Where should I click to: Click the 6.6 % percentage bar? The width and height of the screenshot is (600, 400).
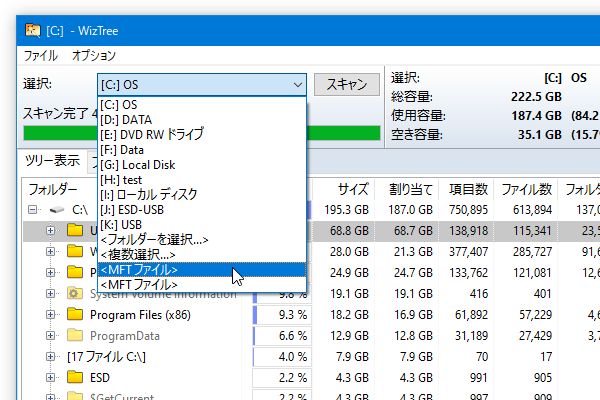point(282,336)
